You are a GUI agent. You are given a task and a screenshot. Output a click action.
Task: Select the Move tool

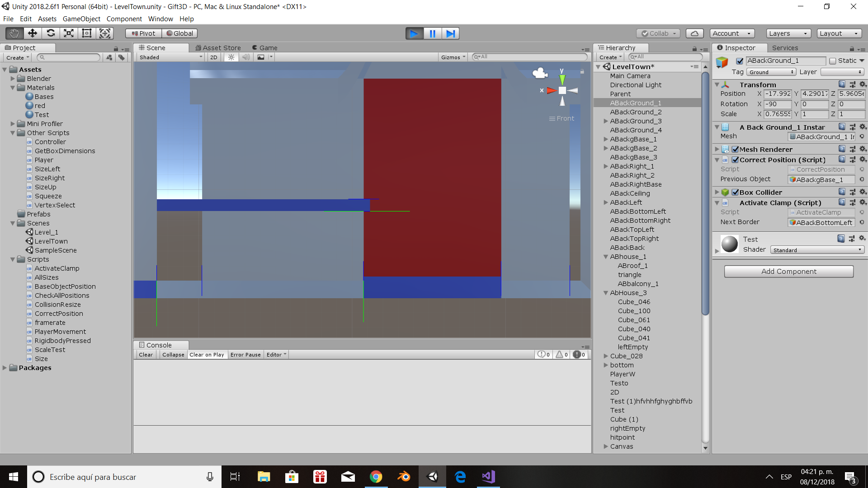pos(33,33)
